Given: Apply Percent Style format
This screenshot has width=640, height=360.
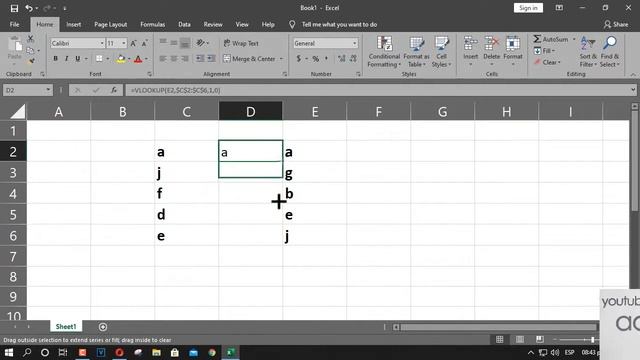Looking at the screenshot, I should point(316,59).
